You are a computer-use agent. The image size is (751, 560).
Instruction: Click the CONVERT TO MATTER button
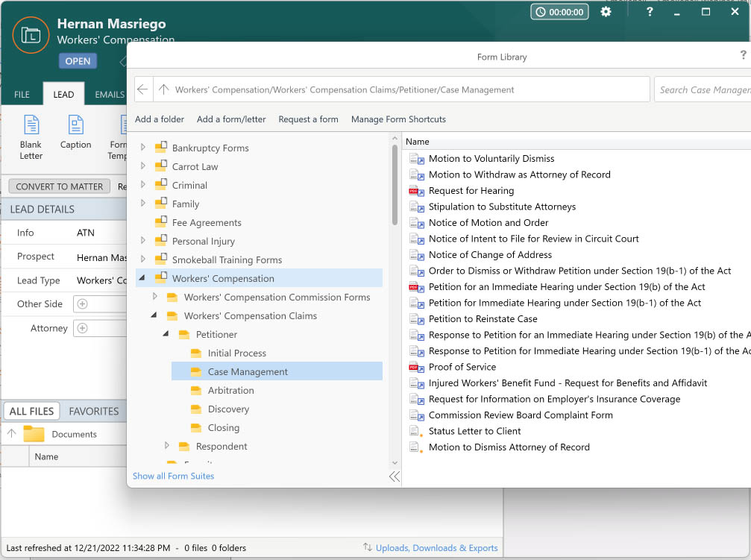pyautogui.click(x=59, y=186)
